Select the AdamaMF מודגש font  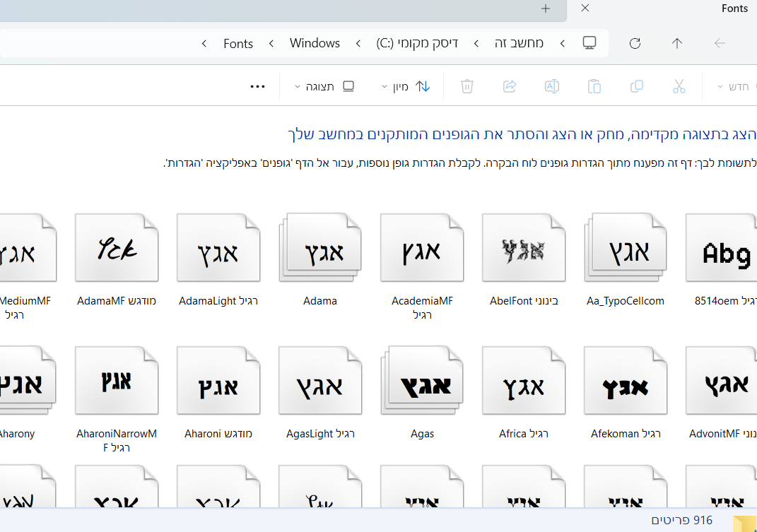click(x=117, y=248)
